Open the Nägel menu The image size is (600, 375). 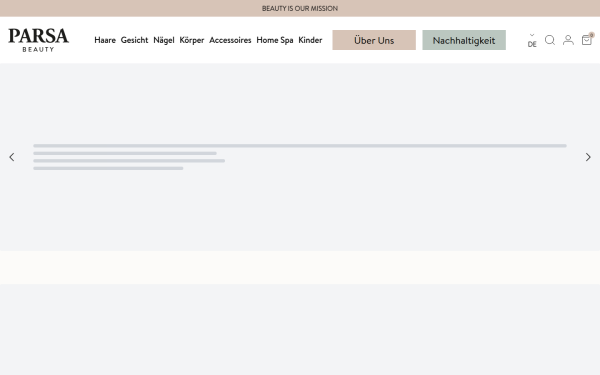(164, 40)
